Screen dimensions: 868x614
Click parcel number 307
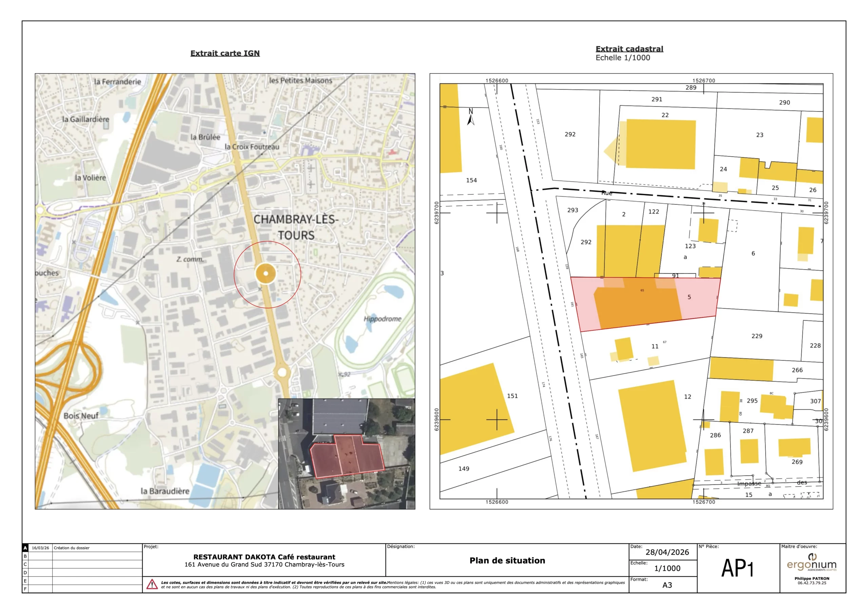(815, 401)
